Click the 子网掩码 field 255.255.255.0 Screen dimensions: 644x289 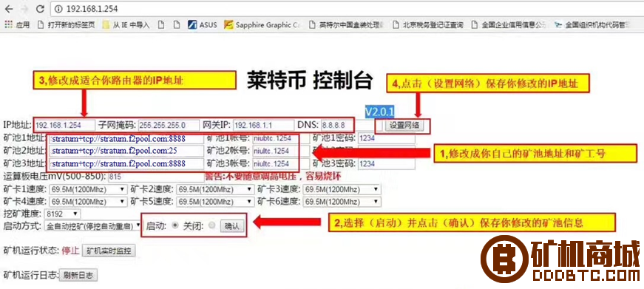(x=169, y=125)
